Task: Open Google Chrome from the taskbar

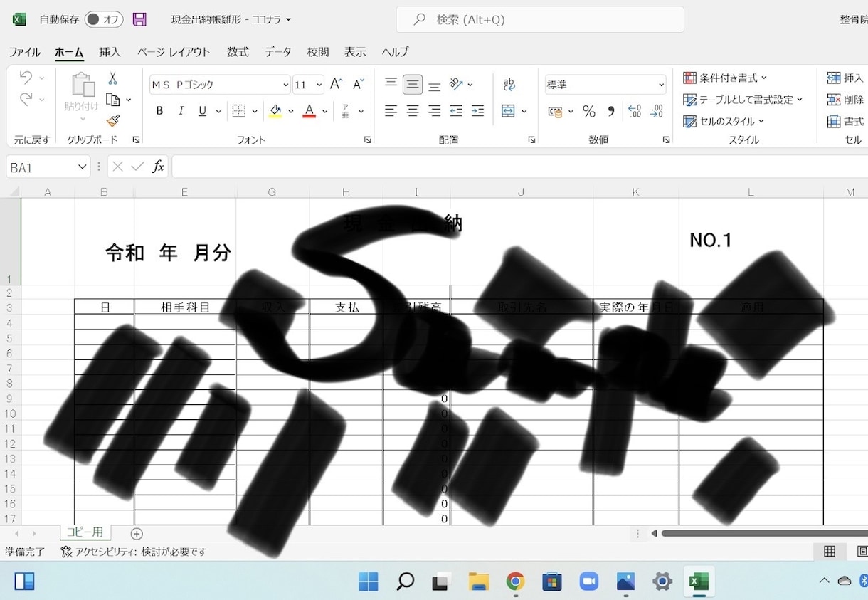Action: pyautogui.click(x=515, y=581)
